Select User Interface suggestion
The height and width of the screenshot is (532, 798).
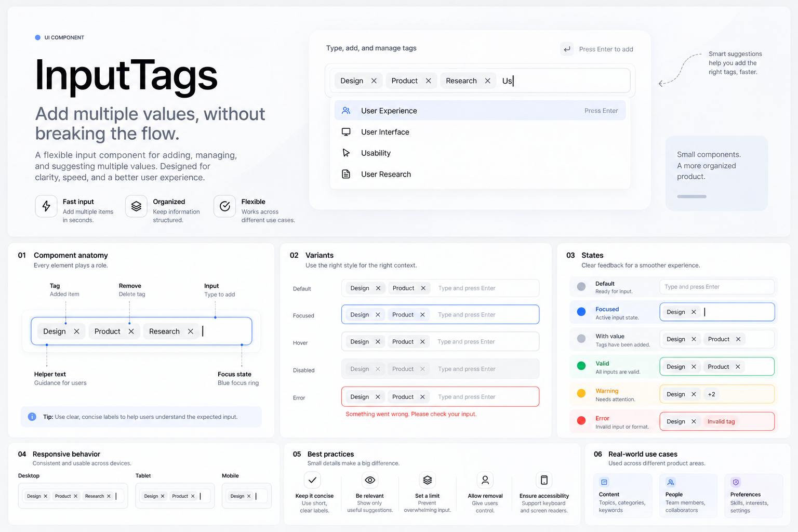click(480, 132)
